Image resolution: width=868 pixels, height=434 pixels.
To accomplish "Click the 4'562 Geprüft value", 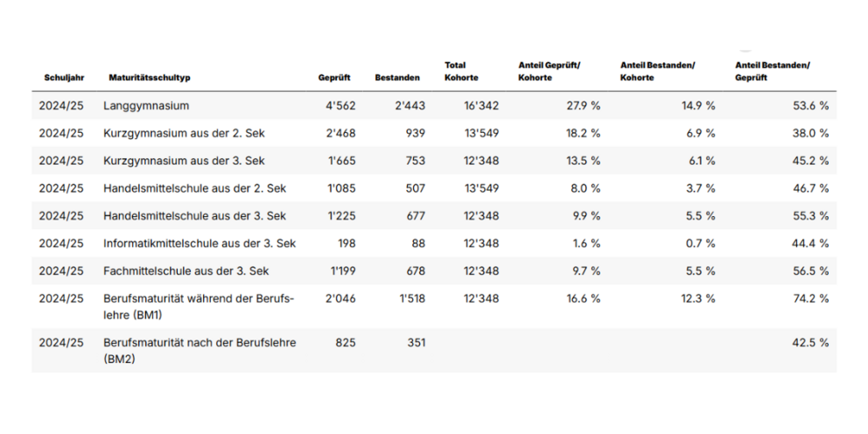I will click(x=340, y=106).
